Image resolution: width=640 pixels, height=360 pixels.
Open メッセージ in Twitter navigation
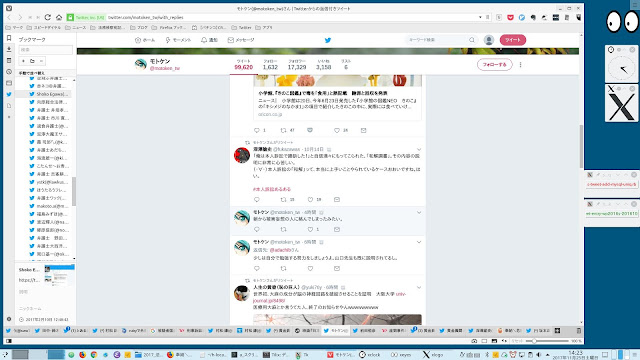241,40
